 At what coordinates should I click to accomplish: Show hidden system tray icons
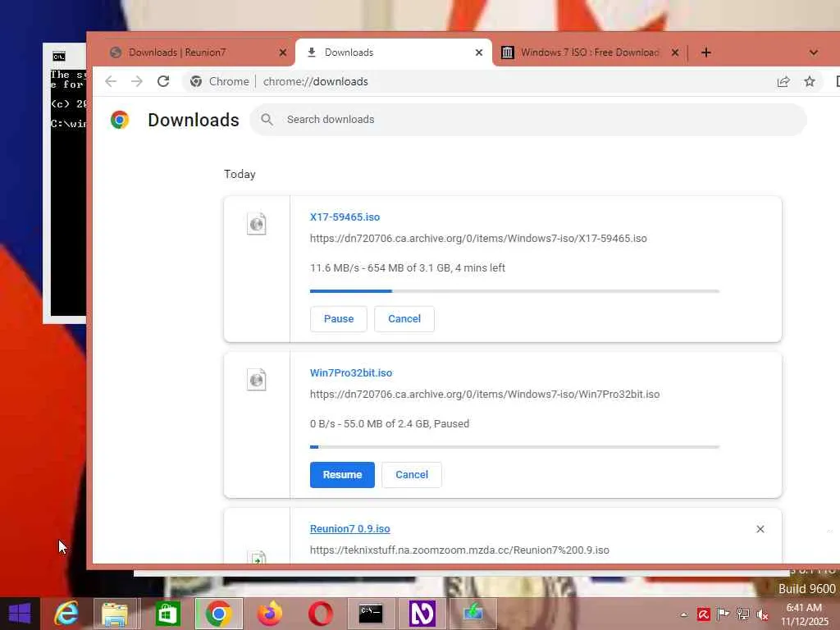tap(684, 614)
